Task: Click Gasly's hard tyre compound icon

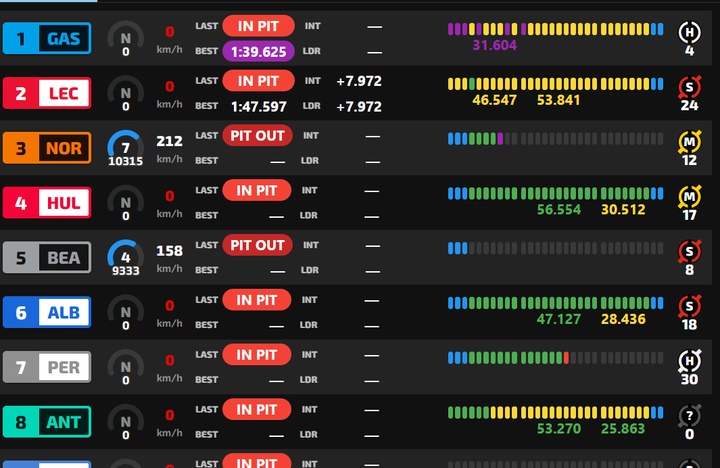Action: coord(689,29)
